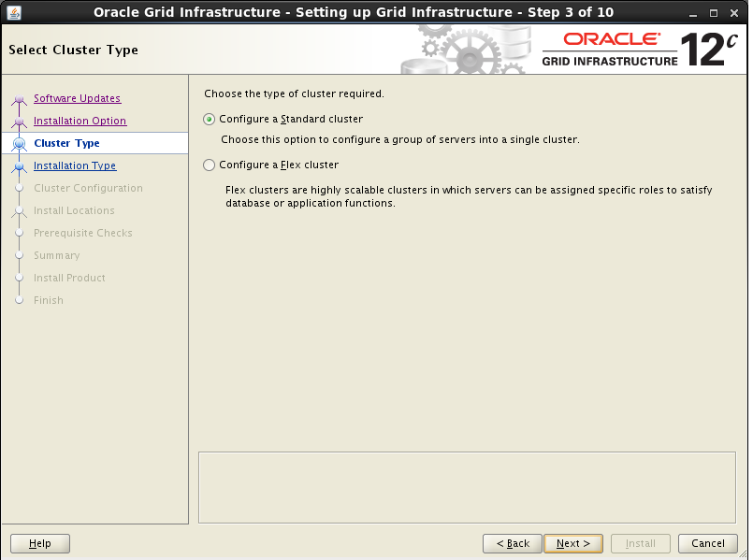Click the Cluster Type current step icon
This screenshot has height=560, width=753.
20,143
